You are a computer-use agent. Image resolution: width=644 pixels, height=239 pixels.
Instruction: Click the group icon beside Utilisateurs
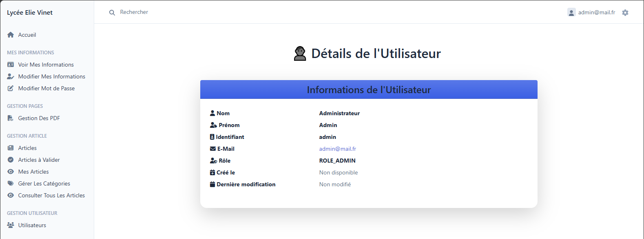click(11, 225)
